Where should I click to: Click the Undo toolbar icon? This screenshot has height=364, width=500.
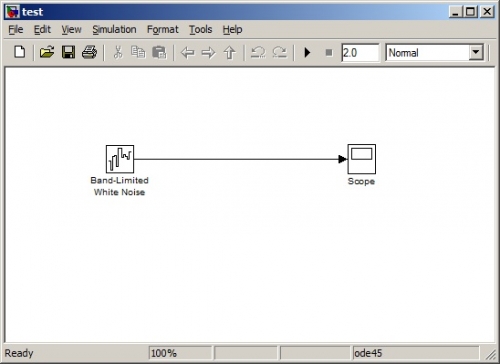[258, 52]
